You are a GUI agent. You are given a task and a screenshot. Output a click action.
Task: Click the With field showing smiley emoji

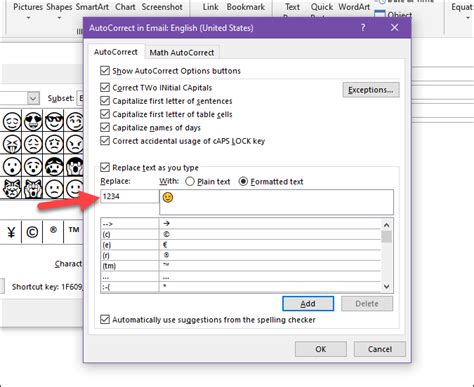click(276, 202)
